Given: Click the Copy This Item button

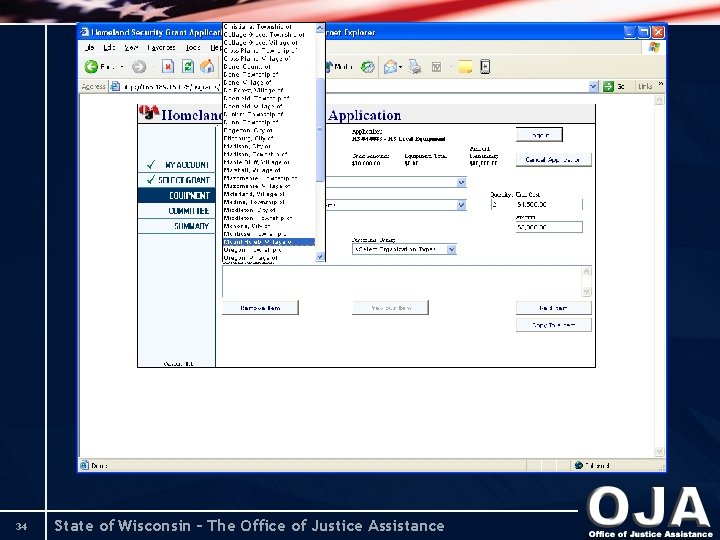Looking at the screenshot, I should [x=554, y=325].
